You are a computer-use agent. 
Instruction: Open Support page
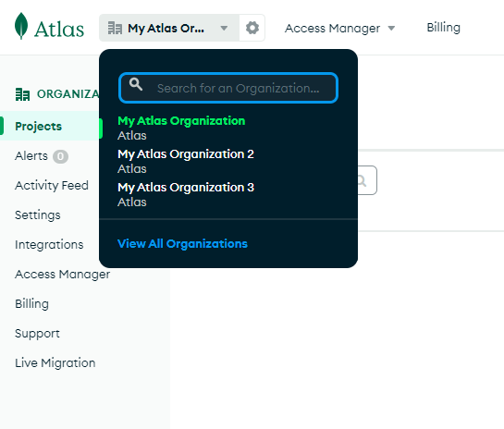(37, 334)
